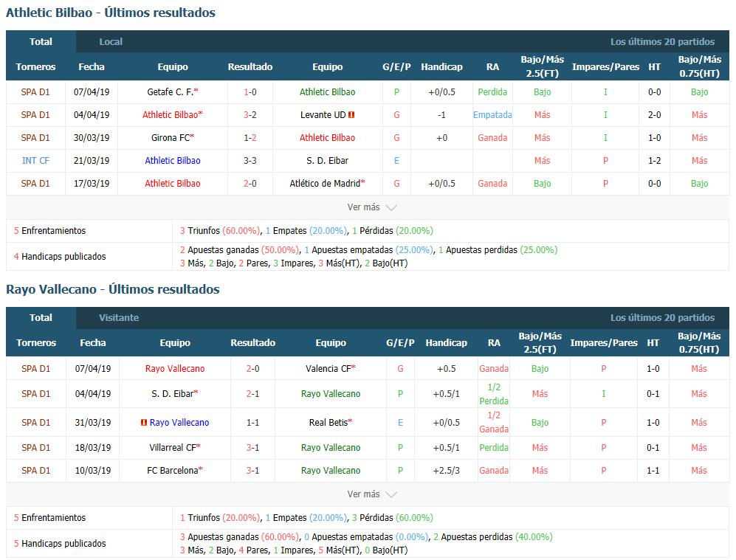
Task: Open the 2-0 result versus Valencia CF
Action: [253, 369]
